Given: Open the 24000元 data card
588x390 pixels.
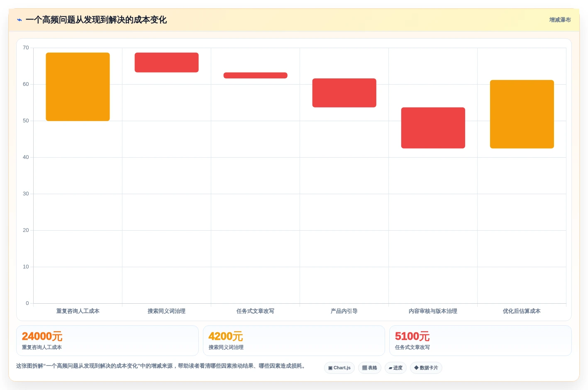Looking at the screenshot, I should click(x=107, y=341).
